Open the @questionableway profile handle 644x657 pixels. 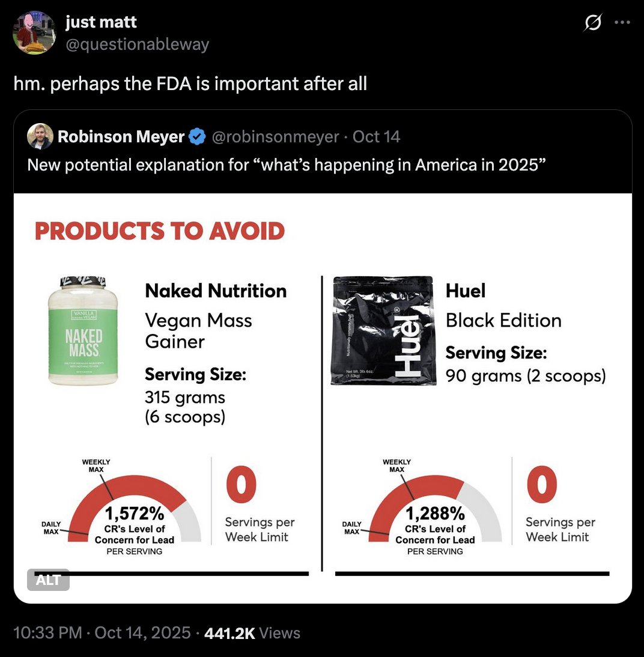pos(138,44)
